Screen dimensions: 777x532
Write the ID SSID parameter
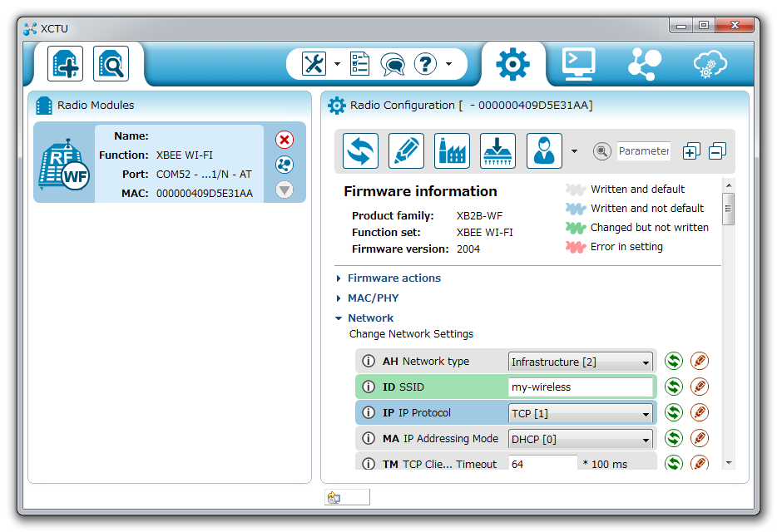pos(700,387)
